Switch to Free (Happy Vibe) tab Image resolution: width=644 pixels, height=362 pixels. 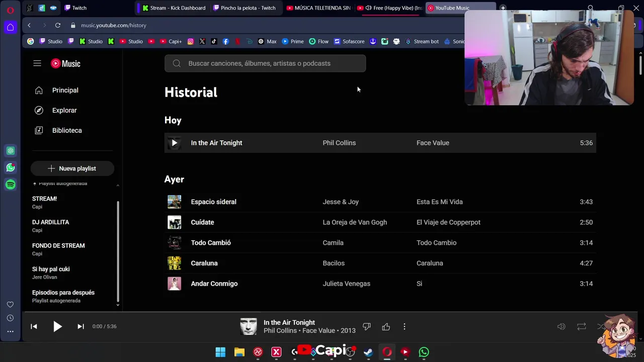(x=389, y=8)
